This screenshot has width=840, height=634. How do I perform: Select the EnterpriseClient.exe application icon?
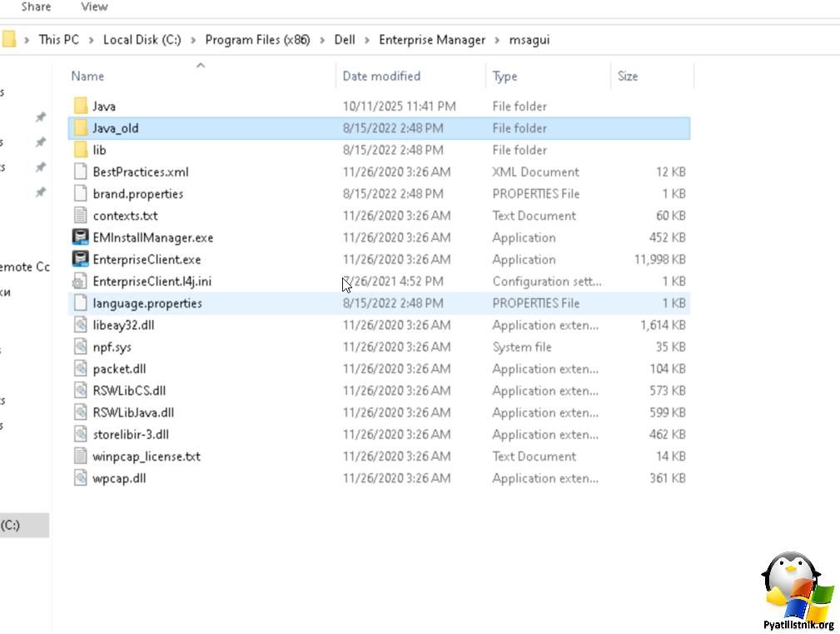[80, 259]
